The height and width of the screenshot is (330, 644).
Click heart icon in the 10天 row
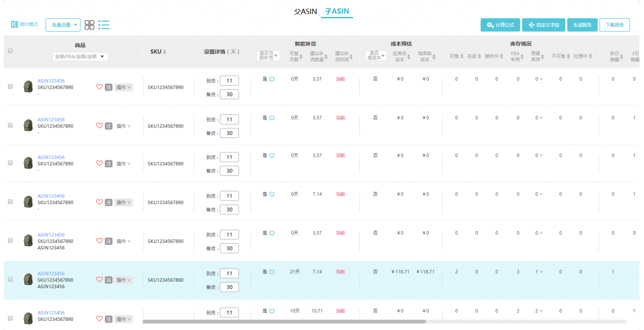99,319
